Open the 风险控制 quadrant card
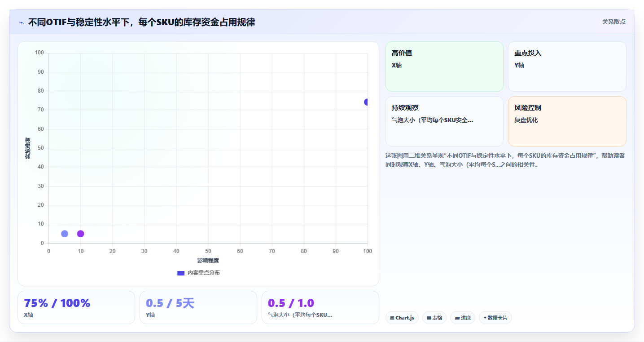This screenshot has width=644, height=342. click(x=567, y=121)
